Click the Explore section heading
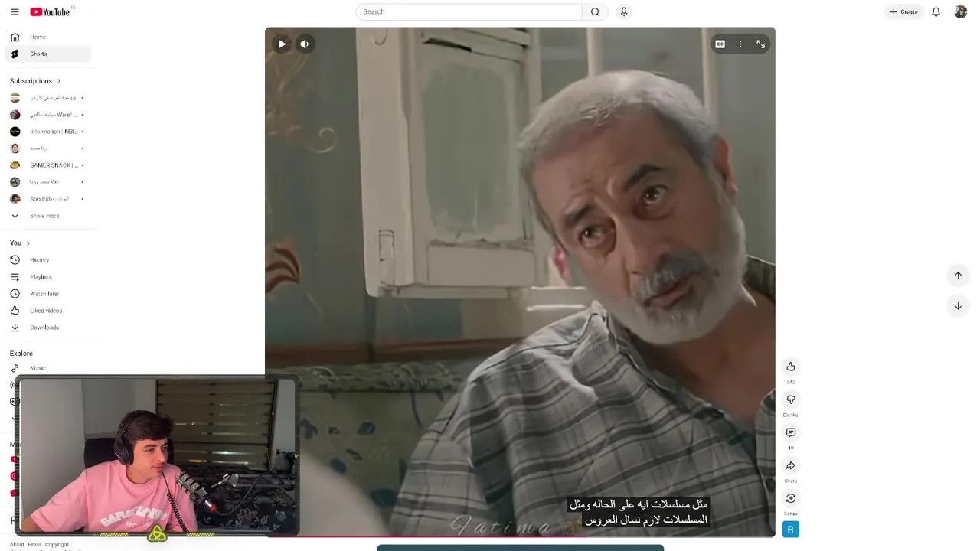 click(x=21, y=354)
